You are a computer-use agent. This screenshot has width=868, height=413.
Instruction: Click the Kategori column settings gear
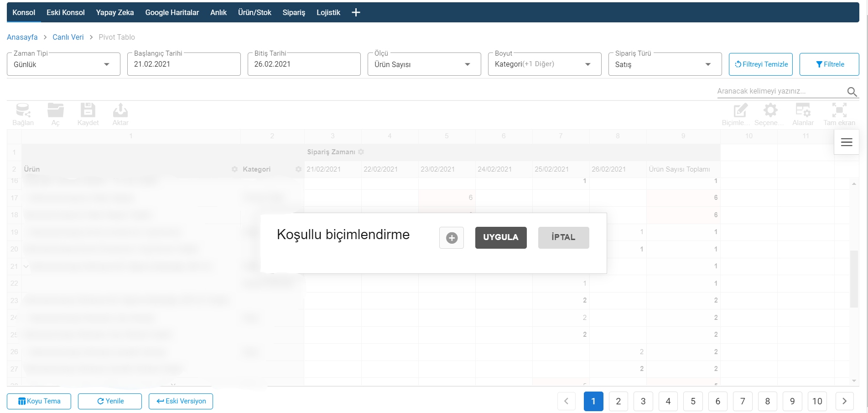pos(298,169)
